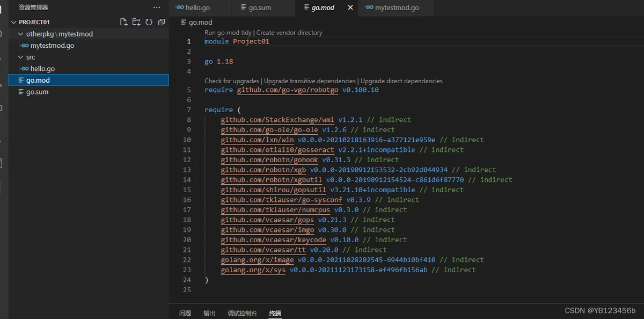Follow the github.com/vcaesar/imgo link
This screenshot has height=319, width=644.
pos(267,230)
